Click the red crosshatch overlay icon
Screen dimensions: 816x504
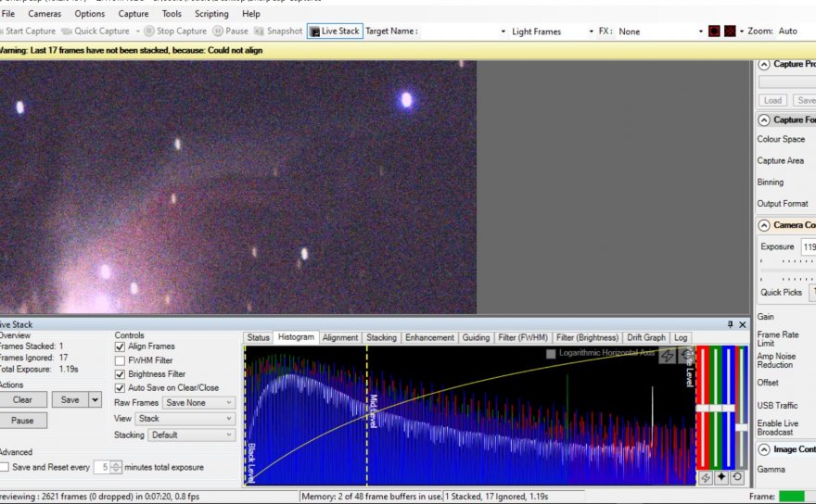tap(730, 31)
